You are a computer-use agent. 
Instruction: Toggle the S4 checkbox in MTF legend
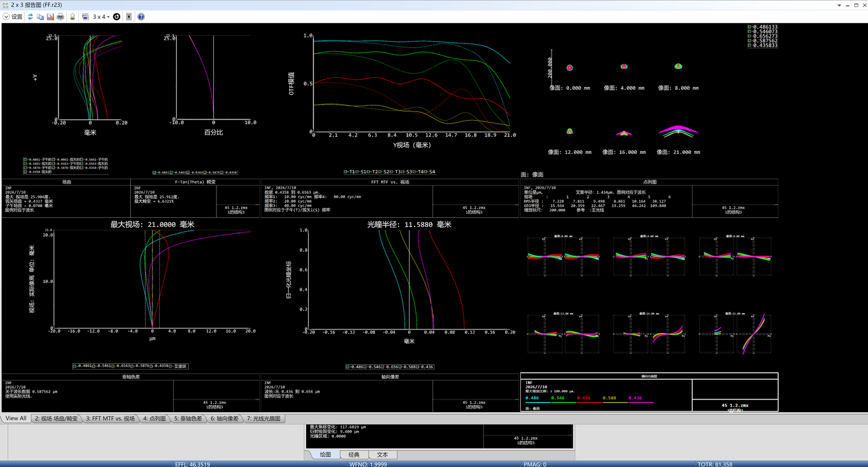pos(426,172)
